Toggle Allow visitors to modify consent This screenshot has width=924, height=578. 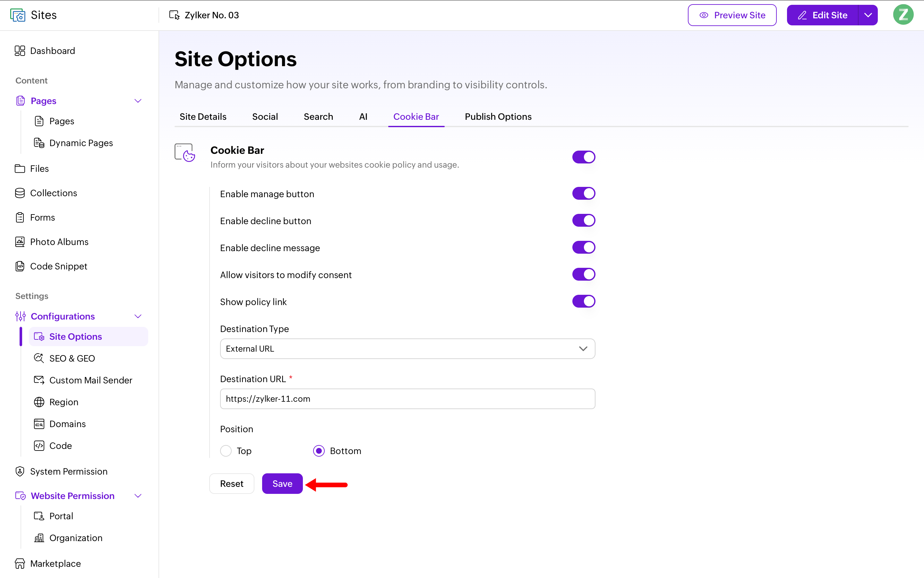(x=583, y=275)
